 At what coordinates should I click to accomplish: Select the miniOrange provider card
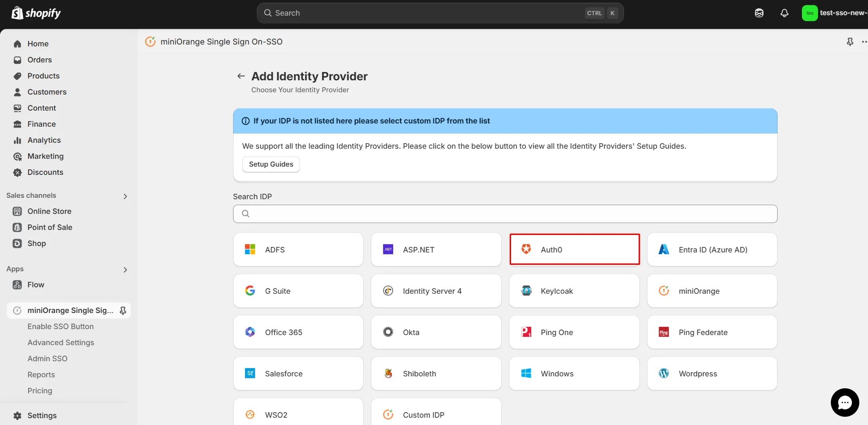pos(712,291)
